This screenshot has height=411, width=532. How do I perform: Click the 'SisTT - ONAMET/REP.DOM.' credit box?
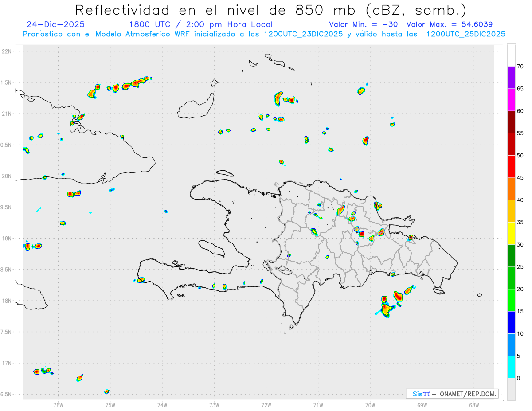click(452, 394)
